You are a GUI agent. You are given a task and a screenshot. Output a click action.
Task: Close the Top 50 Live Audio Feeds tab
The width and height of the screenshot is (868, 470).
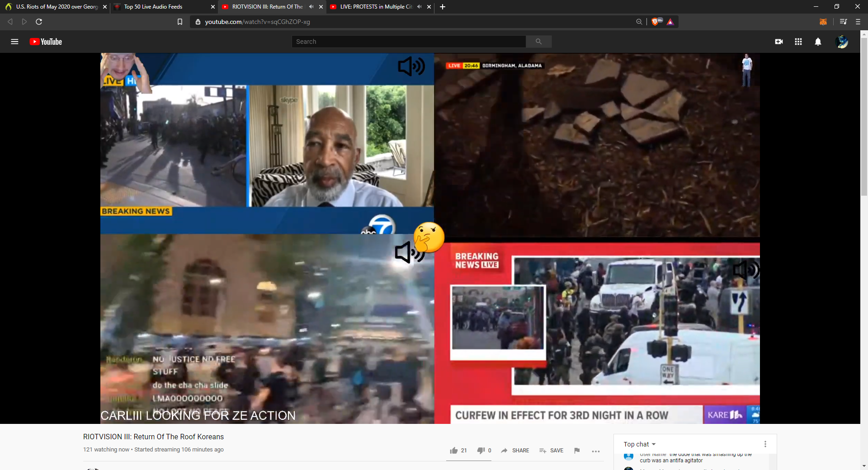point(213,7)
